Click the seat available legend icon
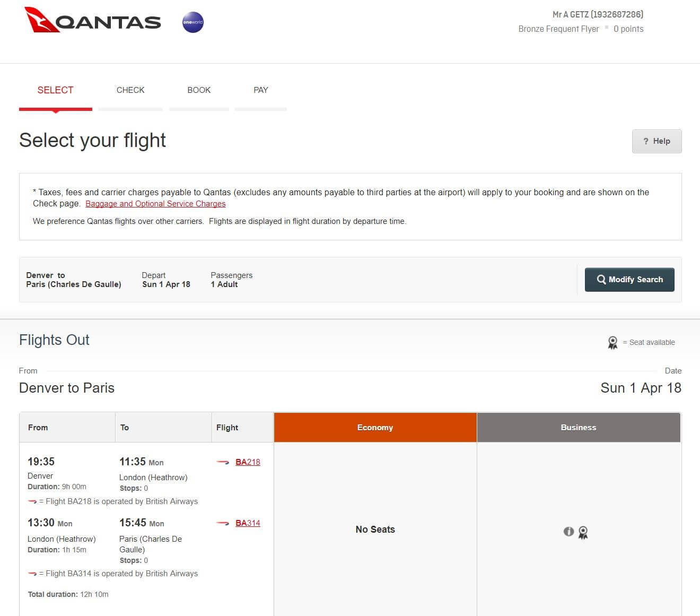This screenshot has height=616, width=700. pos(612,342)
